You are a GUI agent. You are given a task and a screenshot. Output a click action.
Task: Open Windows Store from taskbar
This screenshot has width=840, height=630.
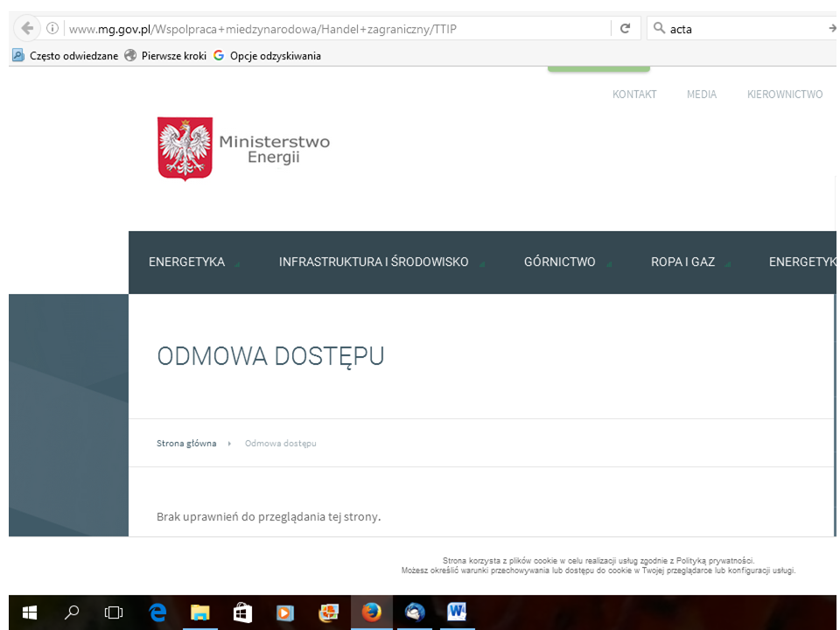[x=242, y=612]
